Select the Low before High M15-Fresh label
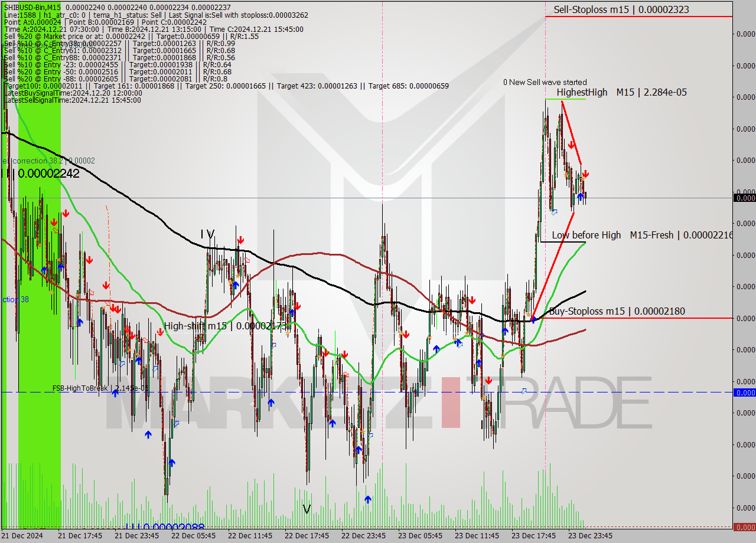Screen dimensions: 756x543 pos(642,235)
